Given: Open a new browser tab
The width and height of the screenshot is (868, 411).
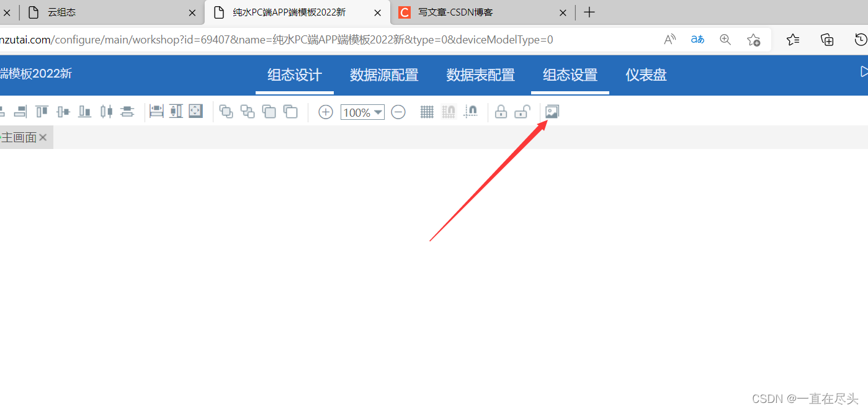Looking at the screenshot, I should click(x=589, y=12).
